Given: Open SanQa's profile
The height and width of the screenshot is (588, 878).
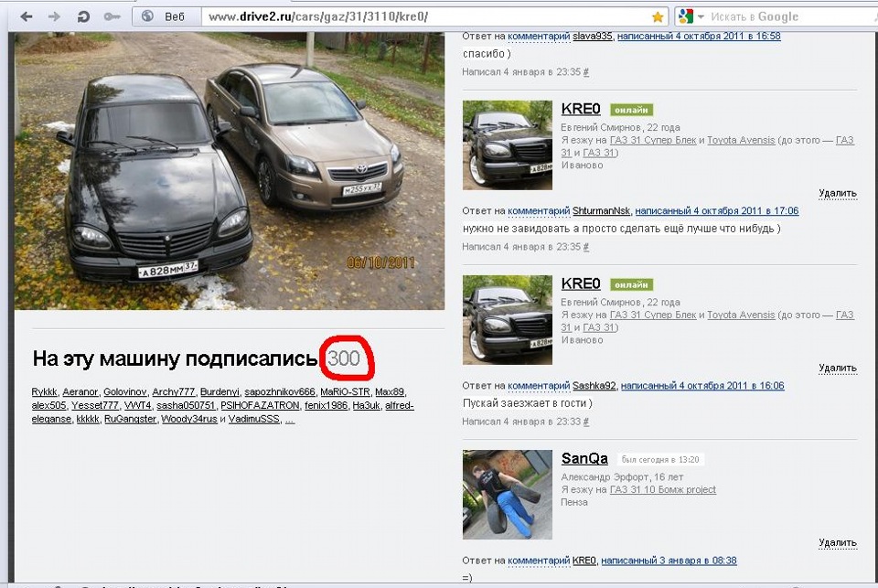Looking at the screenshot, I should coord(584,458).
